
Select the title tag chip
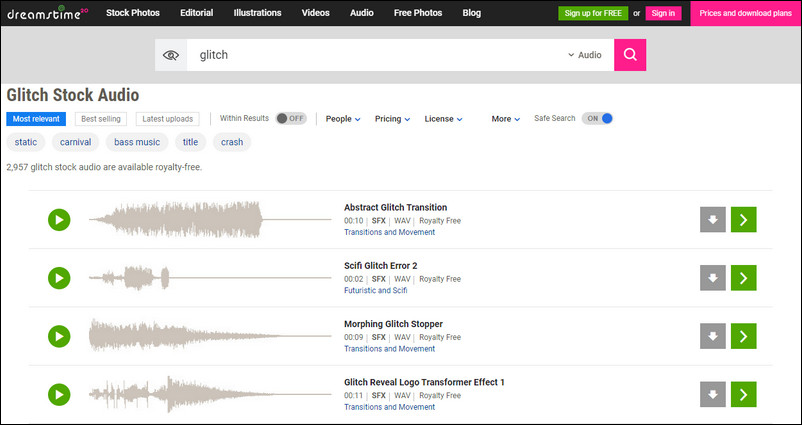[190, 142]
